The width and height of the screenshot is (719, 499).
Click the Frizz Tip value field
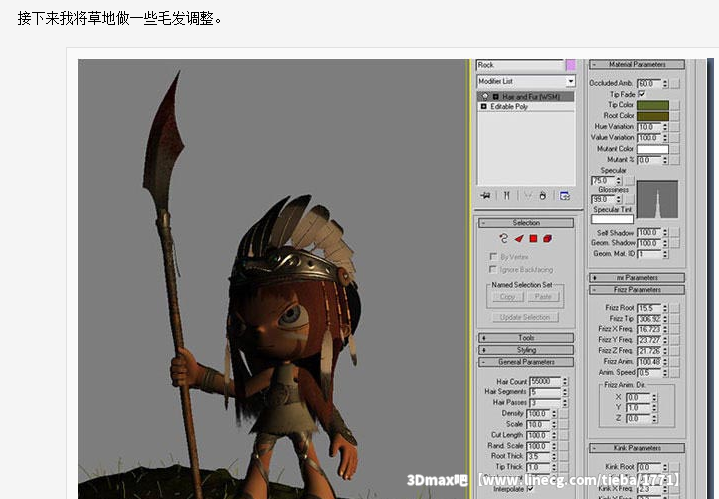pos(649,319)
